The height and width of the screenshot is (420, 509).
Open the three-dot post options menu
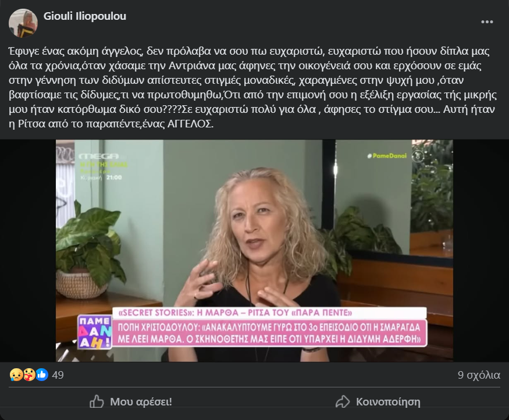(487, 22)
